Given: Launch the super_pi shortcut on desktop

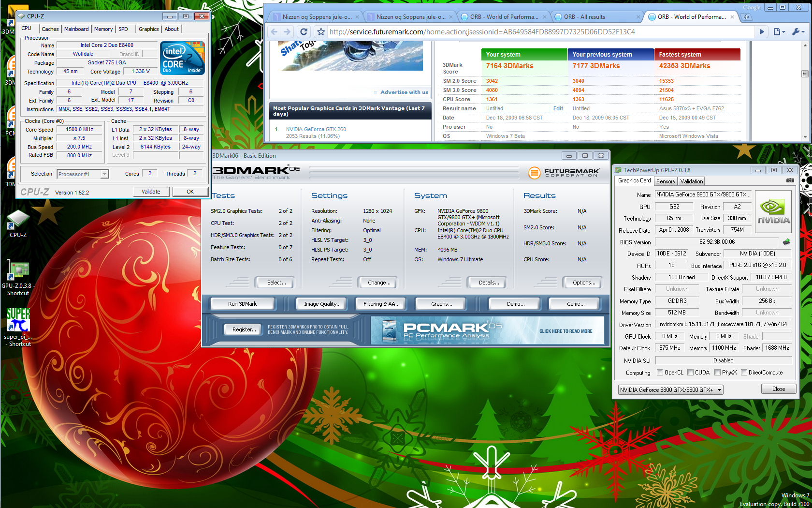Looking at the screenshot, I should (x=18, y=327).
